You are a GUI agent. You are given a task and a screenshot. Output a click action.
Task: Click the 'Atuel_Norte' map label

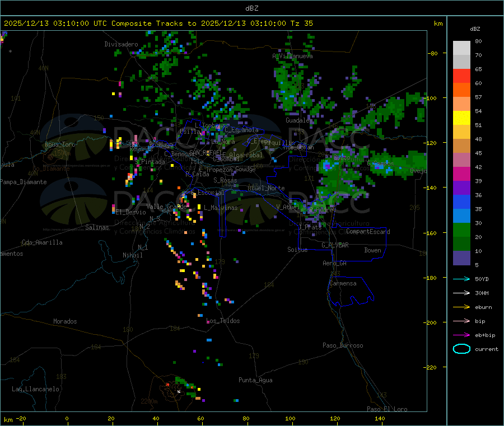pyautogui.click(x=266, y=188)
